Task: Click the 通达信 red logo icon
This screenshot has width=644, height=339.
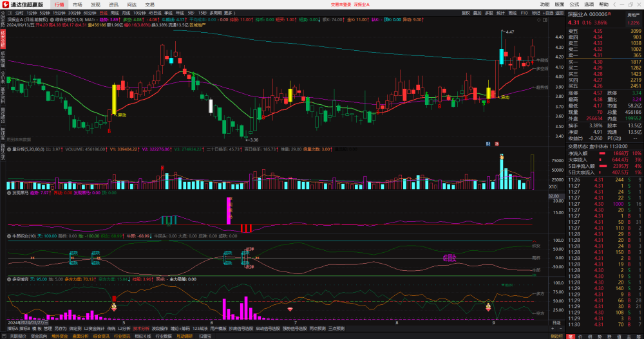Action: click(x=6, y=5)
